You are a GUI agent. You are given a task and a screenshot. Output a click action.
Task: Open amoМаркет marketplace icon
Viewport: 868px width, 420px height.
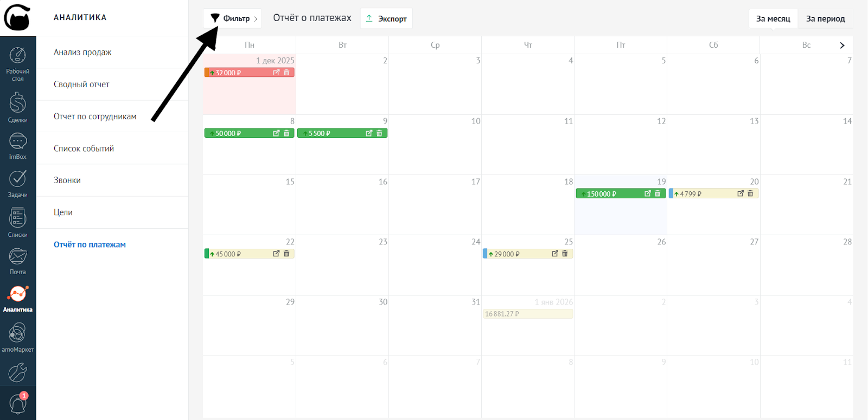18,337
